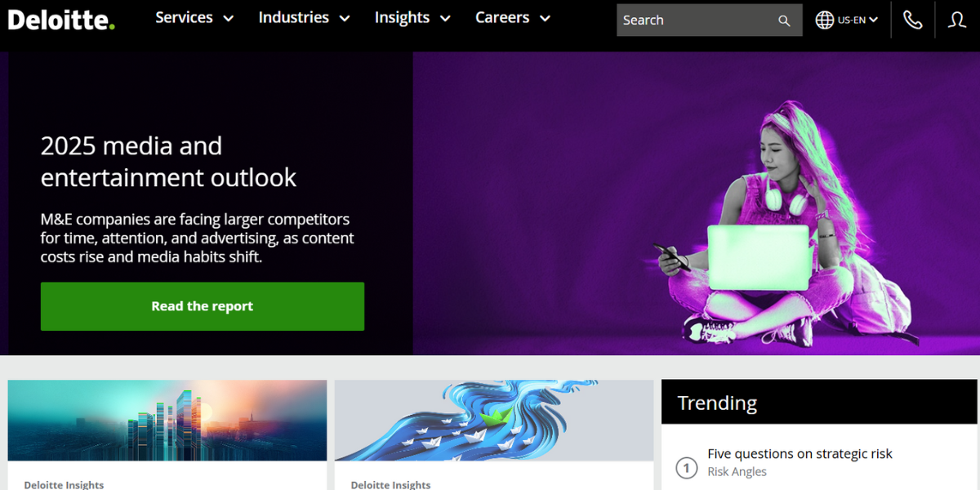
Task: Expand the Services chevron arrow
Action: click(229, 19)
